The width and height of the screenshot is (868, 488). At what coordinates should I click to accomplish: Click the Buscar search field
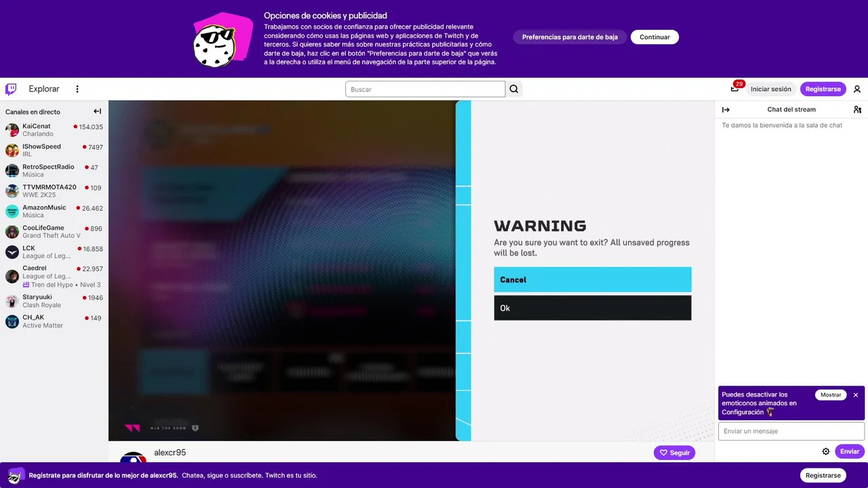click(425, 89)
